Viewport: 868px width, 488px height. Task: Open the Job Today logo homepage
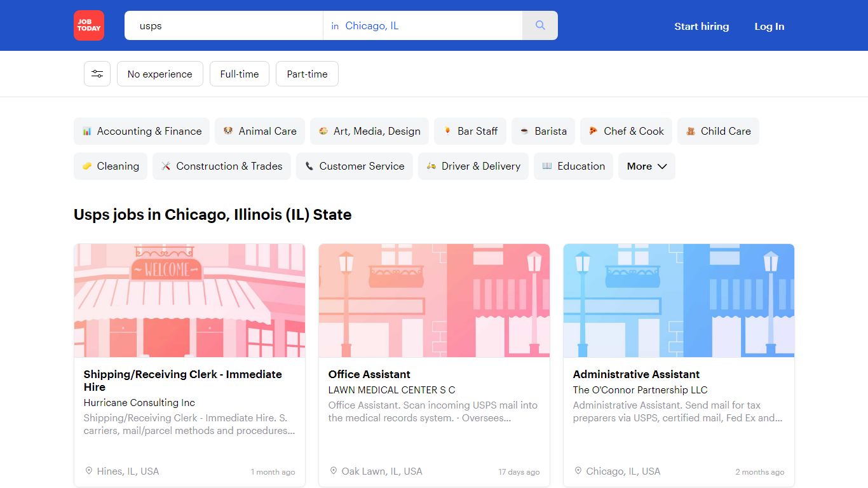[89, 25]
